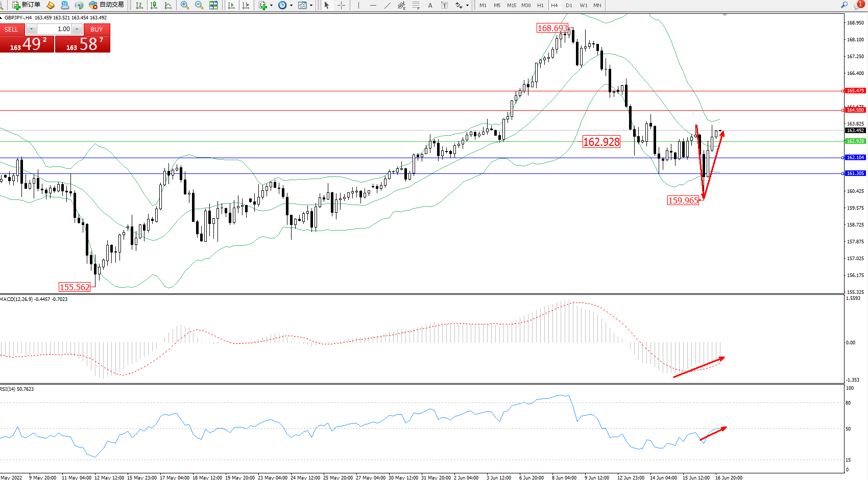Switch to M15 timeframe
This screenshot has height=480, width=868.
512,5
